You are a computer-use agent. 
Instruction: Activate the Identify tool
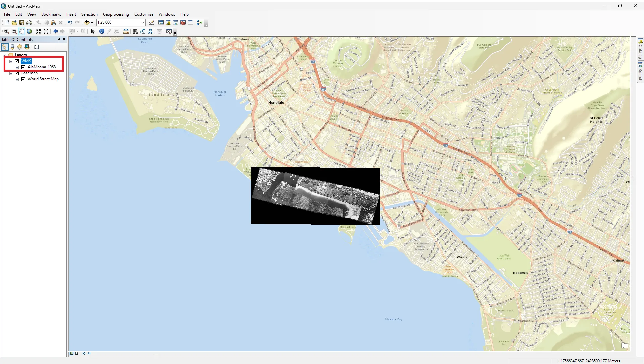point(102,31)
